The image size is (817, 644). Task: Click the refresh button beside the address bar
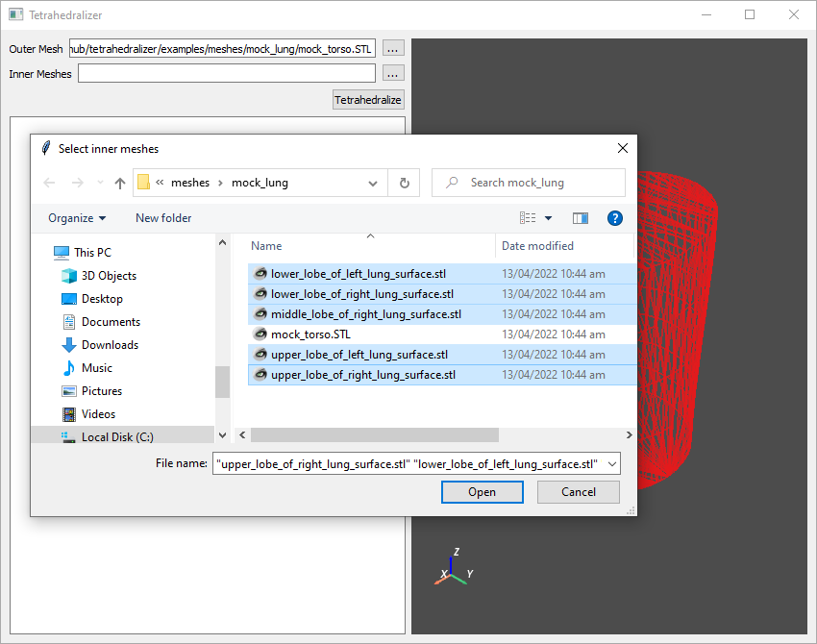click(404, 183)
